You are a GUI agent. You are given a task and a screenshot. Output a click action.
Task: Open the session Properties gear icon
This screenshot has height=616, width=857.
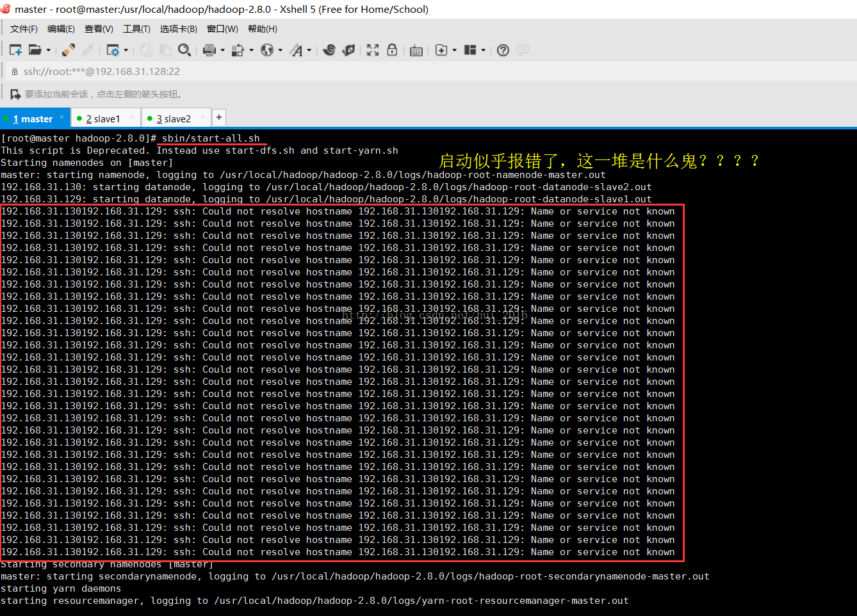pyautogui.click(x=113, y=50)
